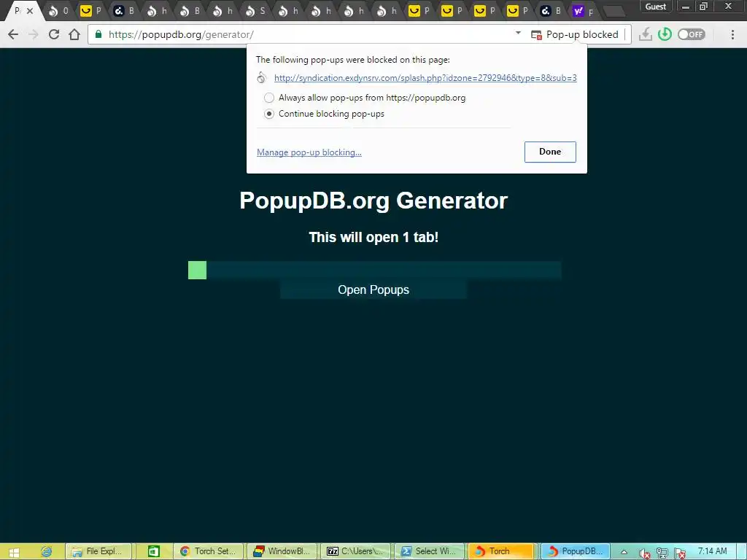The image size is (747, 560).
Task: Select Continue blocking pop-ups option
Action: point(269,114)
